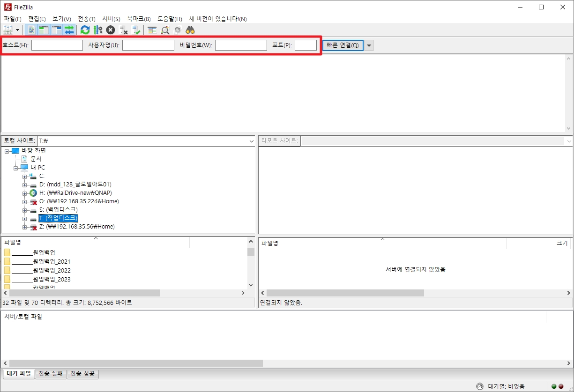Click the 호스트 input field
This screenshot has width=574, height=392.
coord(57,45)
